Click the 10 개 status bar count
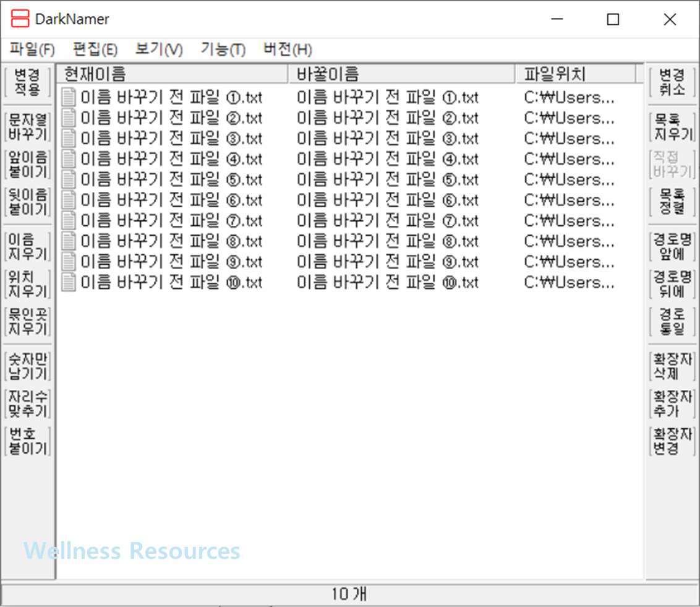Image resolution: width=700 pixels, height=607 pixels. pos(349,594)
